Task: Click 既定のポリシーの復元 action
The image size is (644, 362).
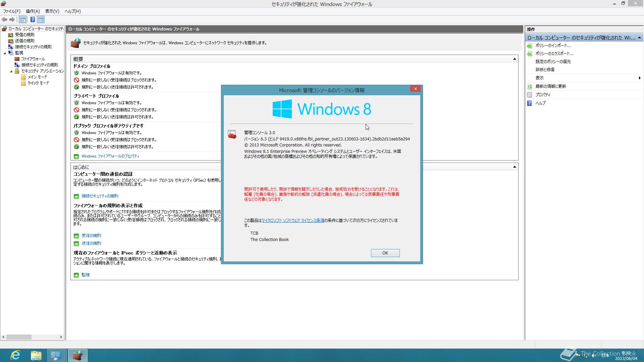Action: click(x=553, y=62)
